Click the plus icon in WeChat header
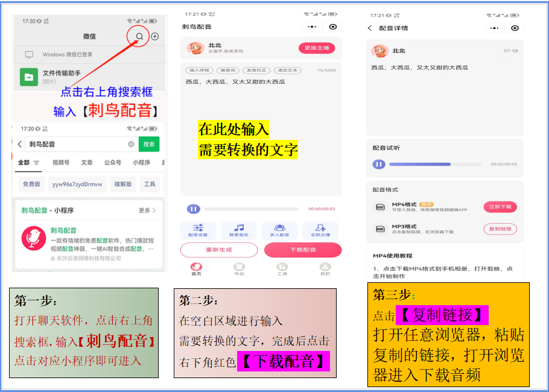Viewport: 549px width, 392px height. point(155,37)
